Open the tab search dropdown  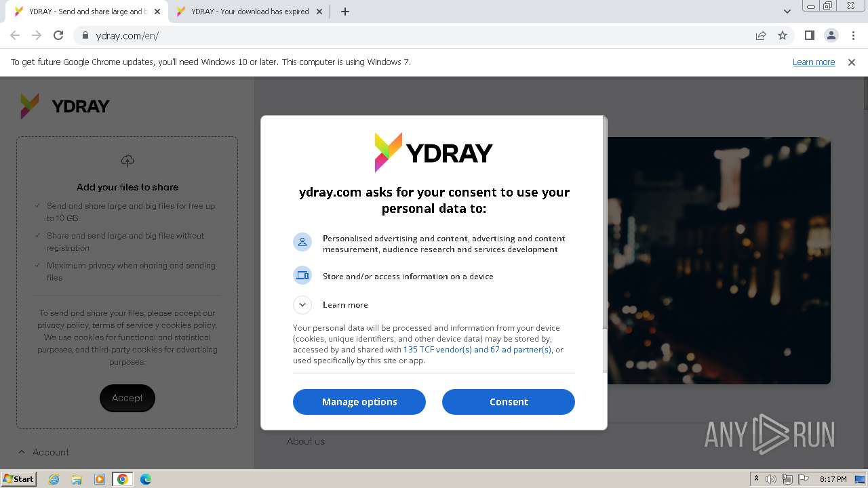[x=787, y=12]
